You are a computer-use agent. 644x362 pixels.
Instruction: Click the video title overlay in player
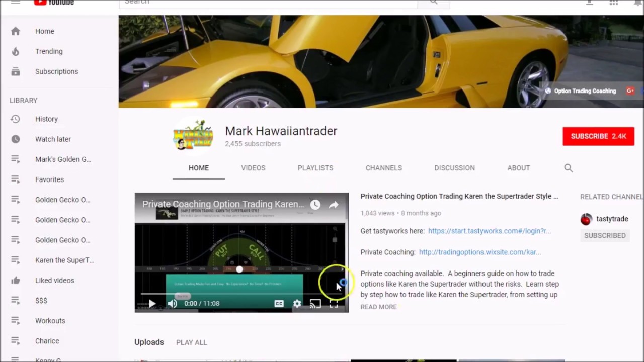click(223, 204)
